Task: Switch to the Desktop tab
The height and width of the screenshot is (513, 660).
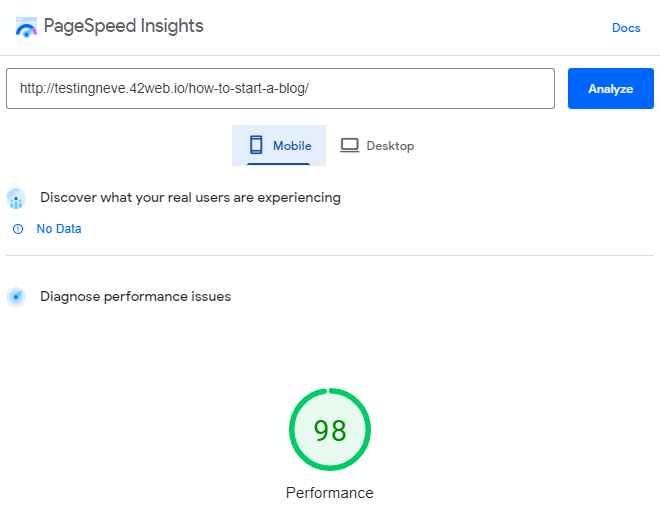Action: point(377,146)
